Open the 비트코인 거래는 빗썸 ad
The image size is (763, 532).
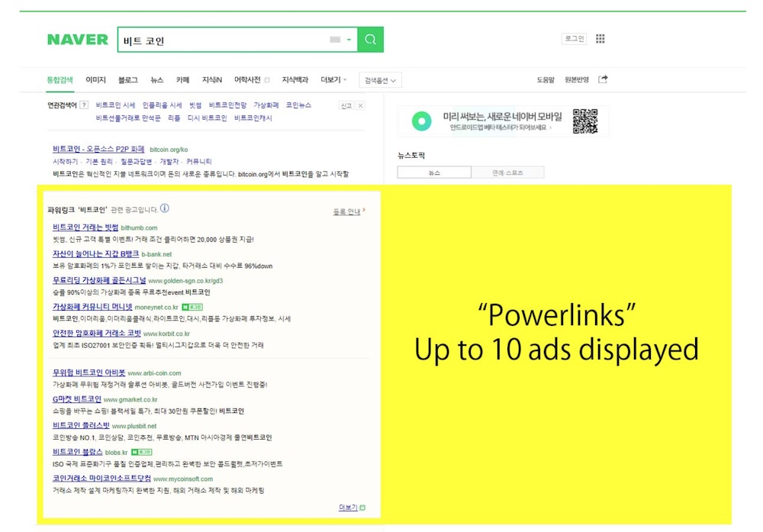[85, 227]
